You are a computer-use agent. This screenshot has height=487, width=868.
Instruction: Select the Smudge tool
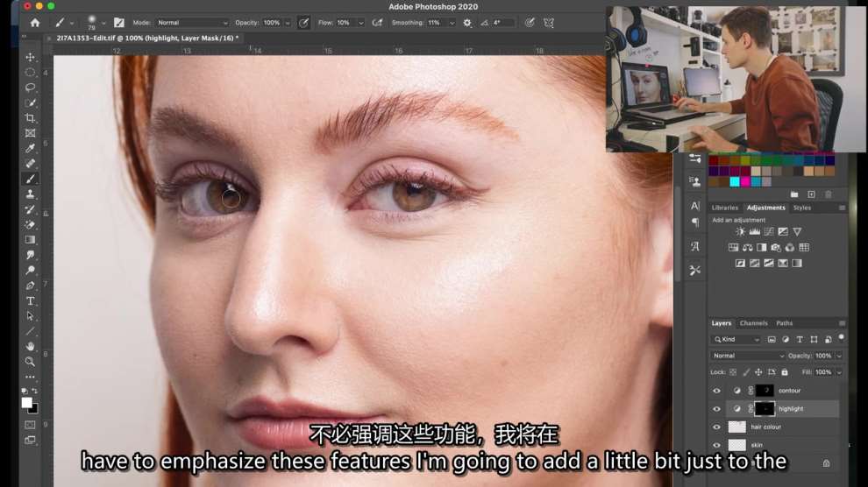30,255
